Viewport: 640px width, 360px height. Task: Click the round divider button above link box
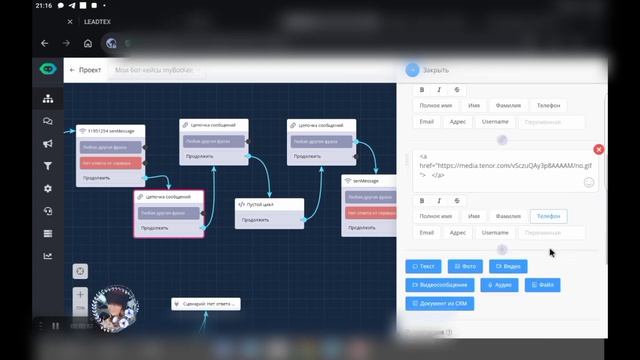click(502, 140)
